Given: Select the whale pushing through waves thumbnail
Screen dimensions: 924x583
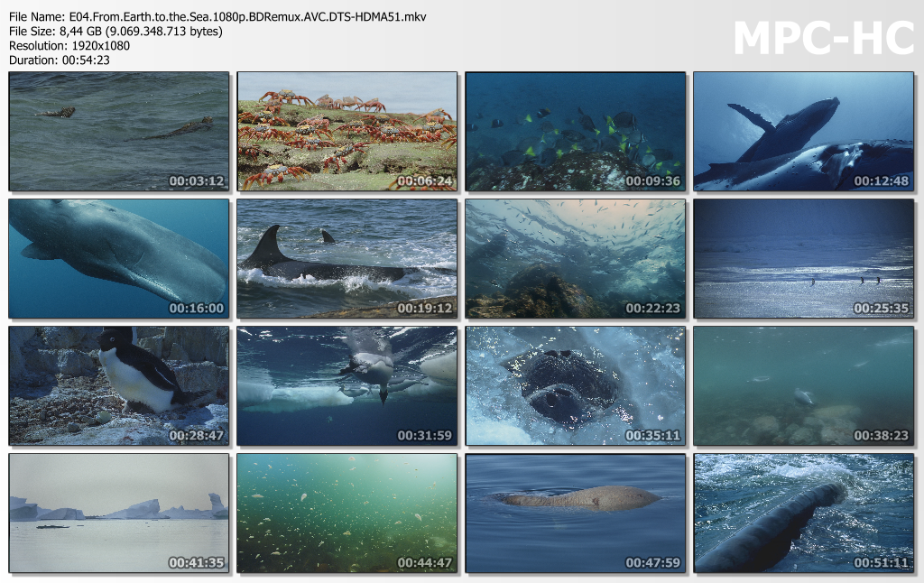Looking at the screenshot, I should click(804, 513).
